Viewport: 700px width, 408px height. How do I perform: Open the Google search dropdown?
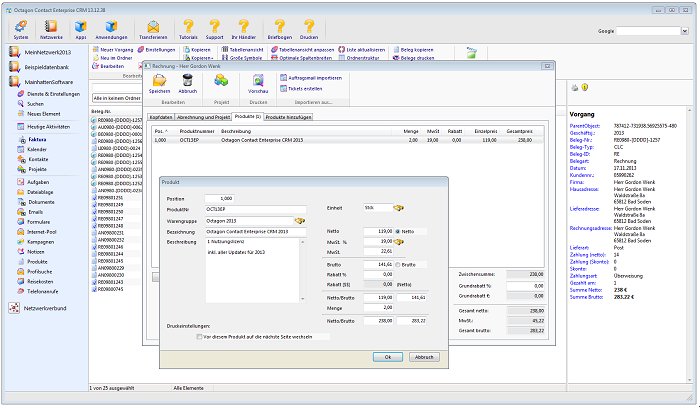(684, 31)
